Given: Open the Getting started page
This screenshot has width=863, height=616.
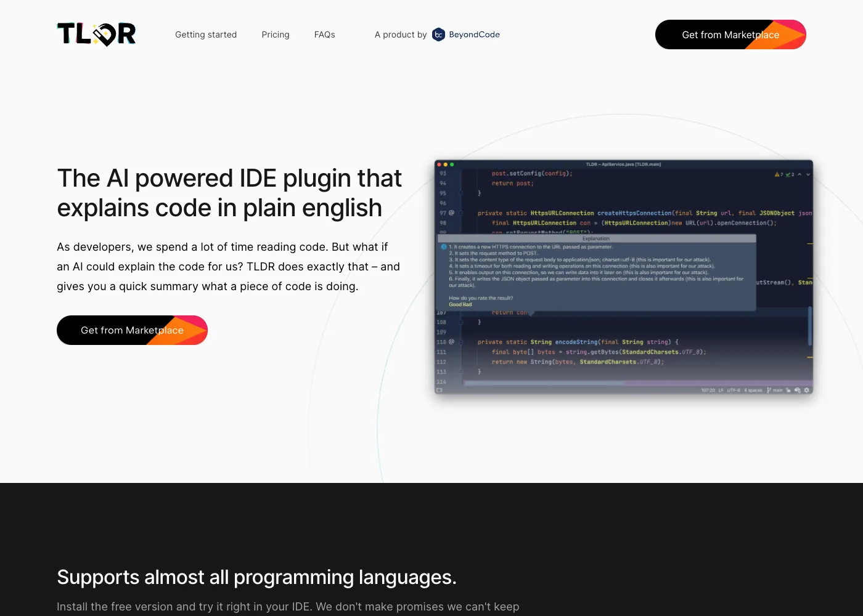Looking at the screenshot, I should point(206,34).
